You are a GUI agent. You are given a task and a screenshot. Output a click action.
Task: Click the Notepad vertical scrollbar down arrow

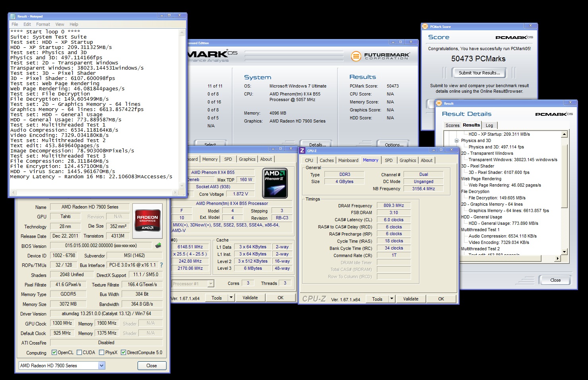pyautogui.click(x=182, y=186)
